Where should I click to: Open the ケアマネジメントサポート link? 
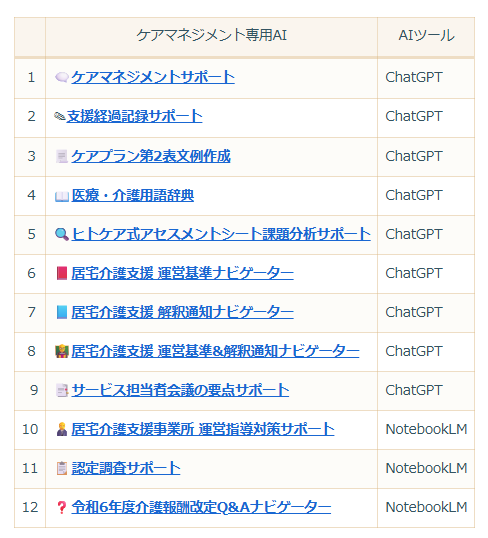click(x=153, y=78)
